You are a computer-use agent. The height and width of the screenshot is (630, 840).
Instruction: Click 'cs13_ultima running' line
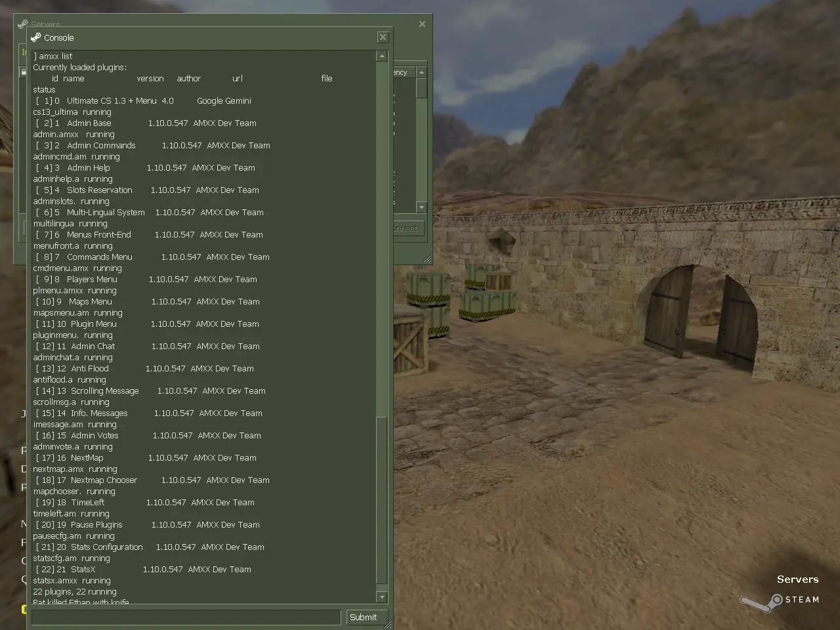pyautogui.click(x=72, y=112)
